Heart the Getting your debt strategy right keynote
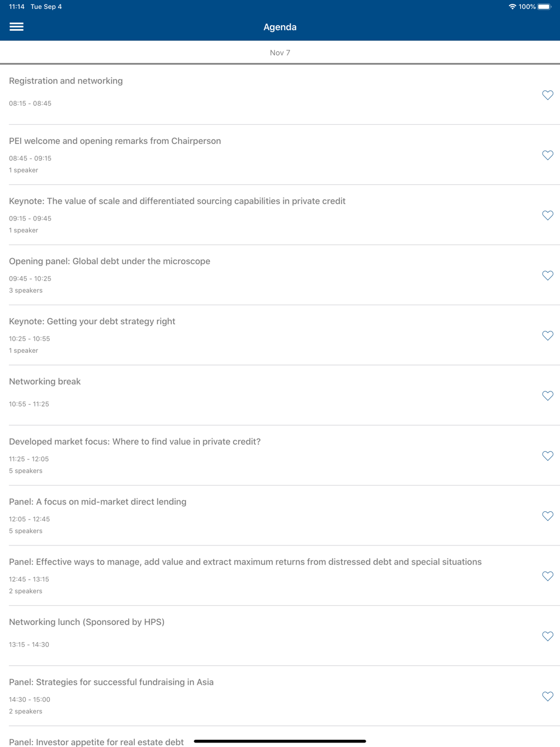 click(x=548, y=335)
